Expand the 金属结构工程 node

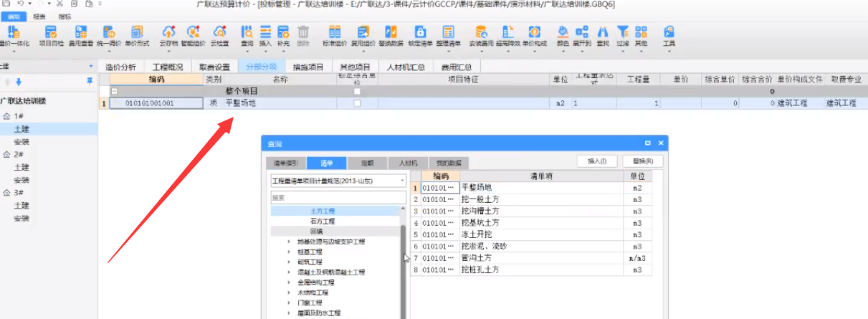pos(288,283)
